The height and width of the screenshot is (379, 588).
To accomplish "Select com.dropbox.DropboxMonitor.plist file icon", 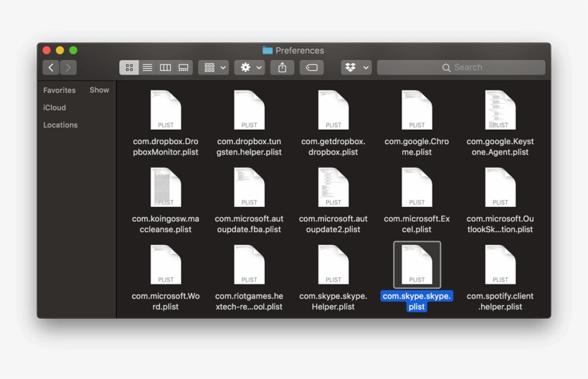I will [166, 110].
